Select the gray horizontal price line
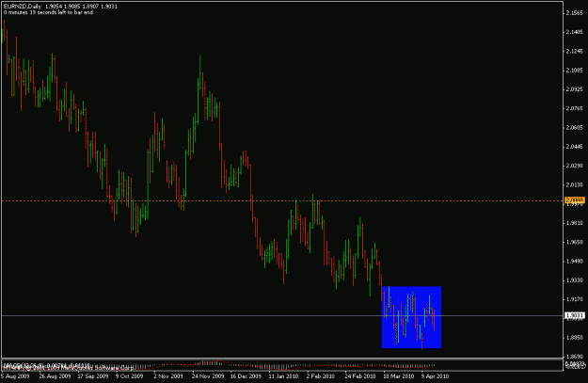This screenshot has height=383, width=588. (281, 315)
